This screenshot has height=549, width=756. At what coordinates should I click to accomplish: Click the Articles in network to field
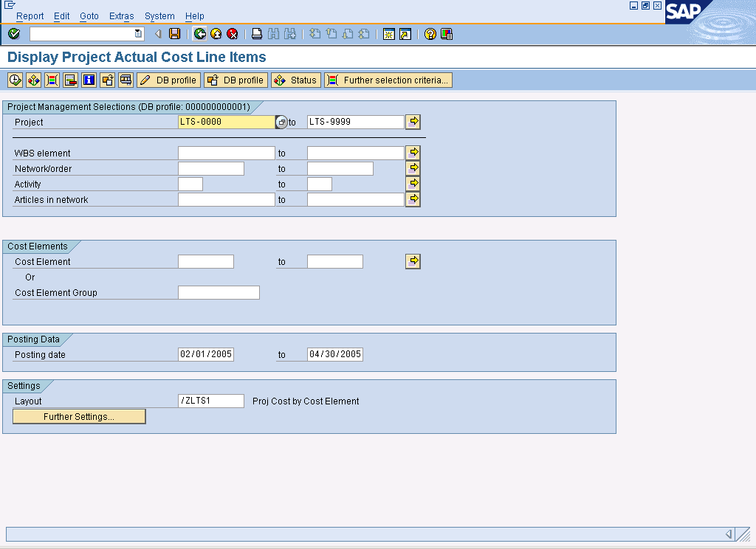coord(356,199)
